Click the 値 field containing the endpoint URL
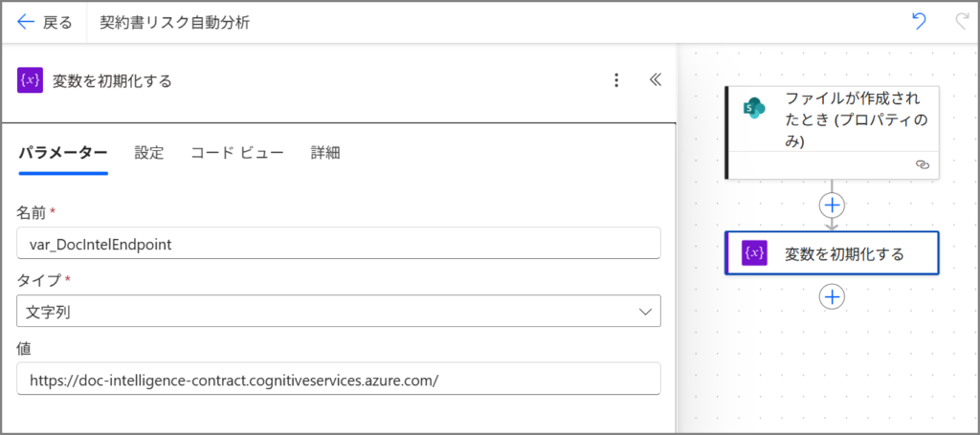Screen dimensions: 980x435 point(339,379)
